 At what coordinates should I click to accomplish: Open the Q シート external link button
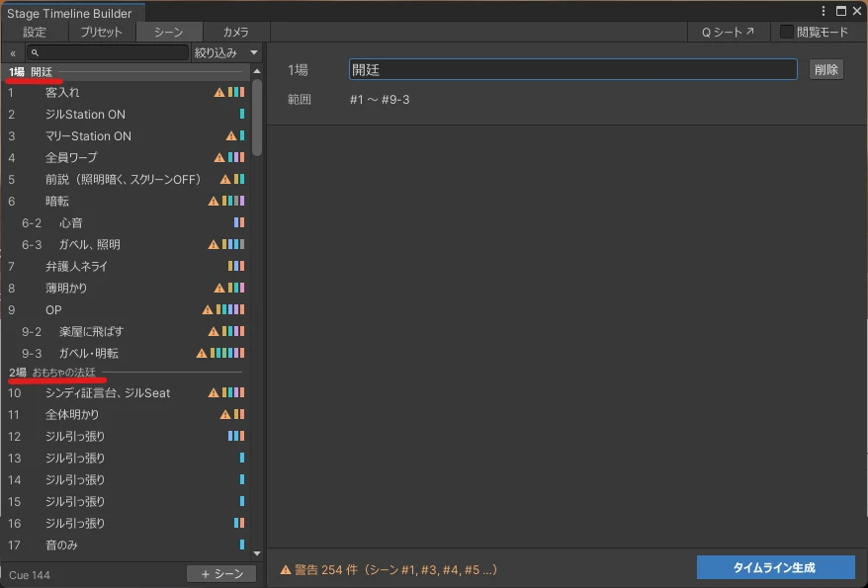[x=728, y=32]
